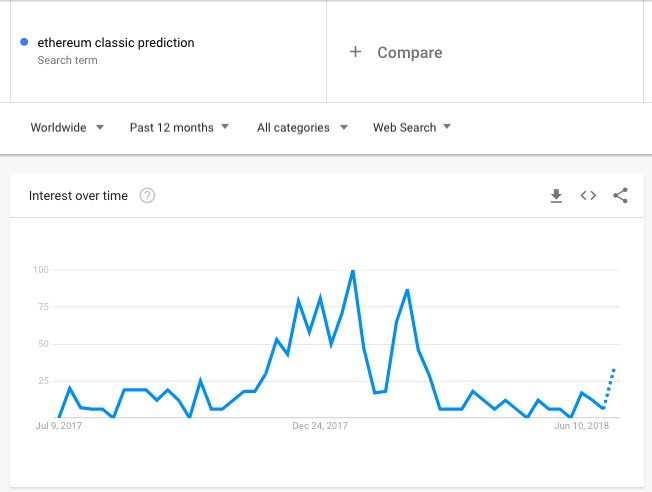Click the Search term subtitle text
The height and width of the screenshot is (492, 652).
point(67,60)
